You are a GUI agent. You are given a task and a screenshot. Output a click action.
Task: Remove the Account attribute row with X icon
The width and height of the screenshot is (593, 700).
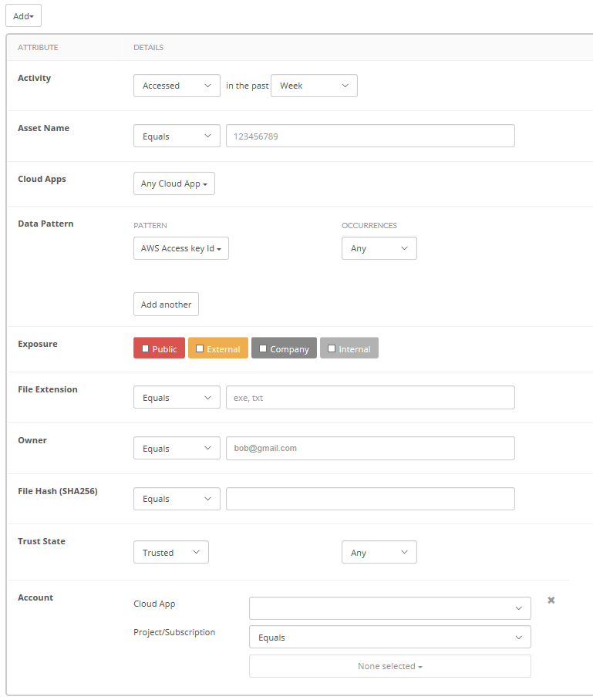click(x=551, y=601)
